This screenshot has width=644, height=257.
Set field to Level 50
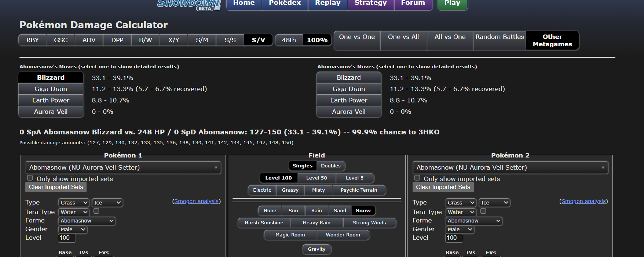pyautogui.click(x=316, y=178)
